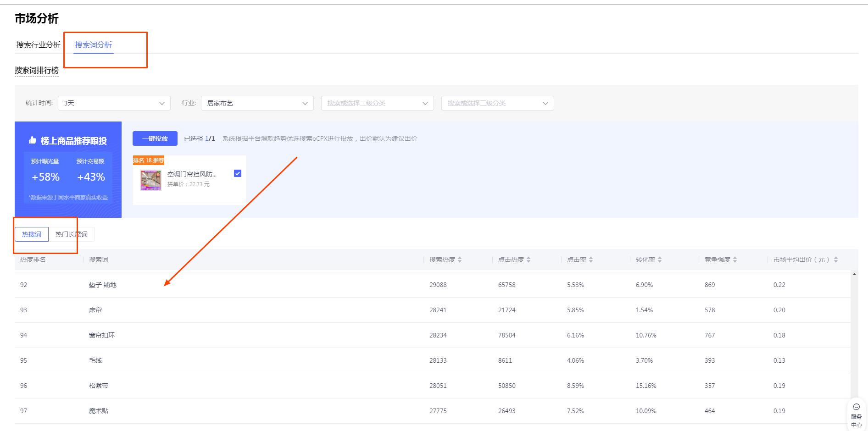This screenshot has width=868, height=431.
Task: Sort by 竞争强度 column sort icon
Action: pyautogui.click(x=735, y=260)
